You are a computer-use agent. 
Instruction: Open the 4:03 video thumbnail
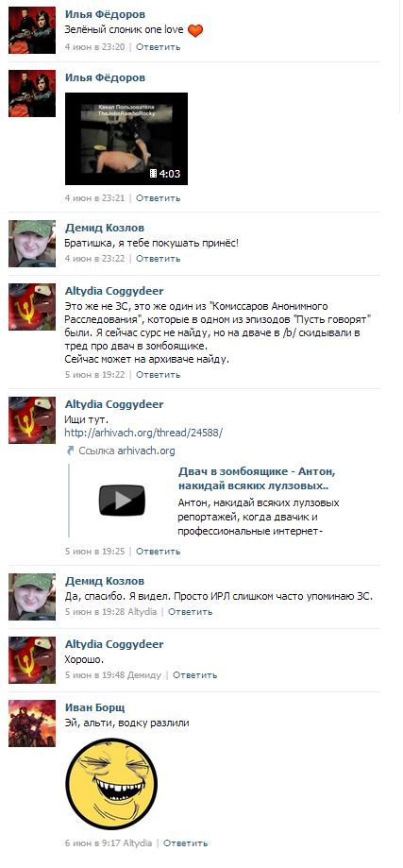126,139
